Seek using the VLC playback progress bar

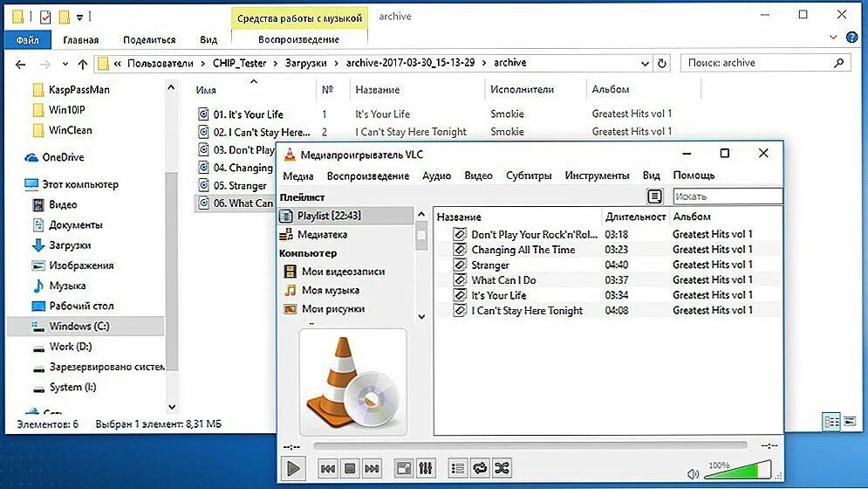coord(530,445)
